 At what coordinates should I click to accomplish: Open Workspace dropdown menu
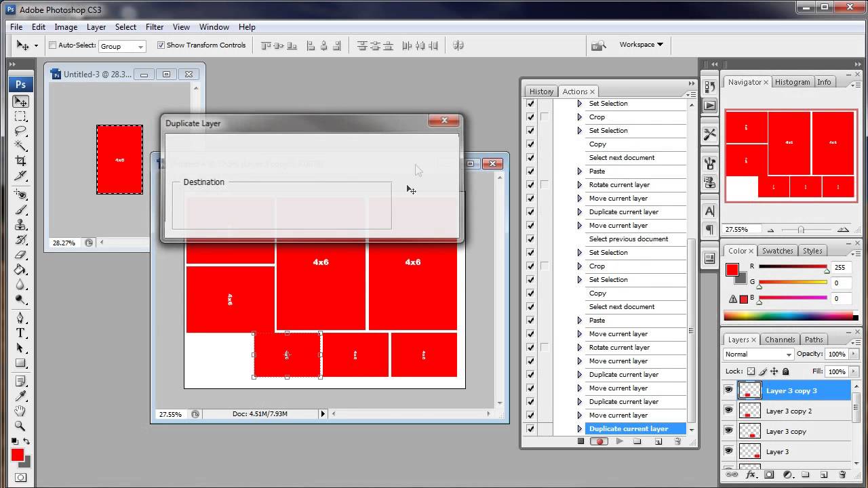641,45
